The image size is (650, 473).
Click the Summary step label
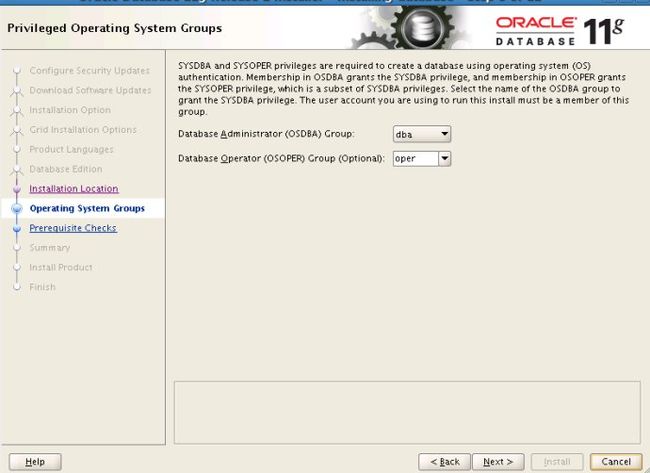point(50,247)
